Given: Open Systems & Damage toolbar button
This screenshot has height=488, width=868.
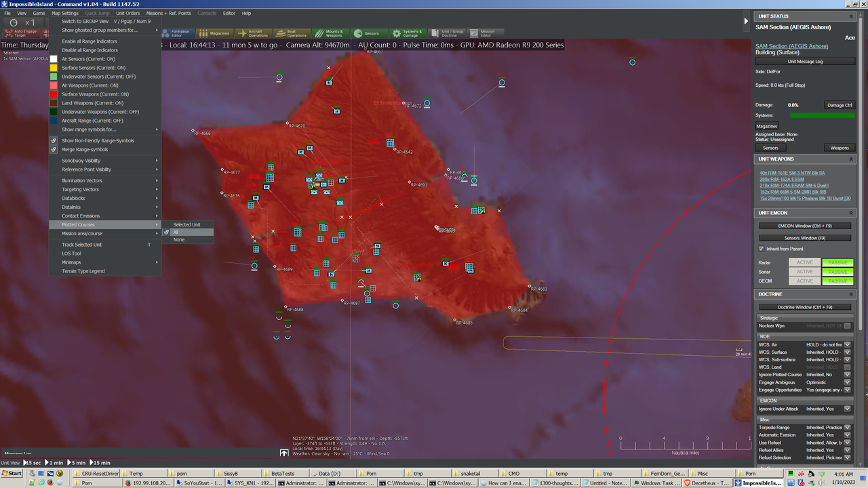Looking at the screenshot, I should (x=408, y=33).
